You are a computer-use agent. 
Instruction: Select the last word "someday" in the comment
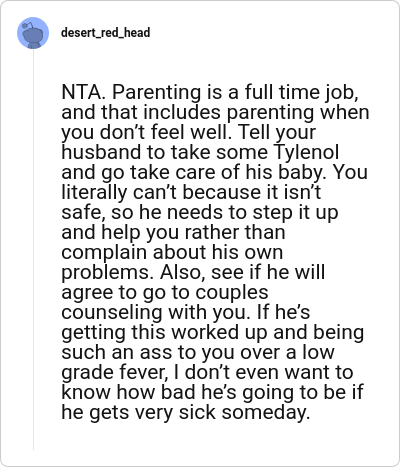[x=266, y=412]
